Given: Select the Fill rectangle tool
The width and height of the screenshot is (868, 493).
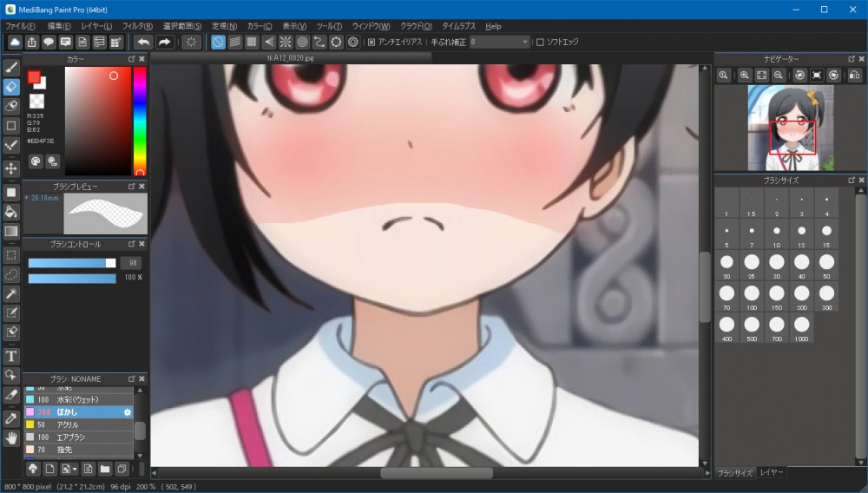Looking at the screenshot, I should (x=11, y=193).
